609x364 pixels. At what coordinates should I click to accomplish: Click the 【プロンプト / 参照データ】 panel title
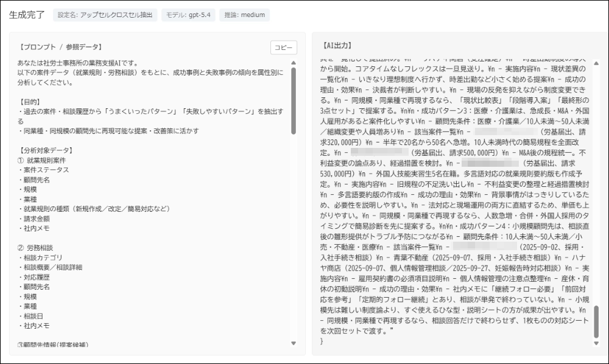[x=61, y=47]
